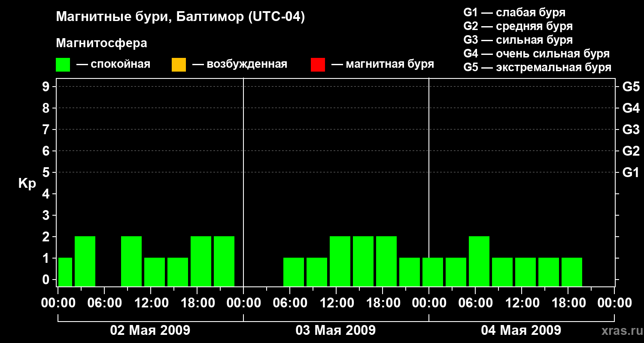Viewport: 644px width, 343px height.
Task: Click the 'G3' label on right axis
Action: [x=631, y=129]
